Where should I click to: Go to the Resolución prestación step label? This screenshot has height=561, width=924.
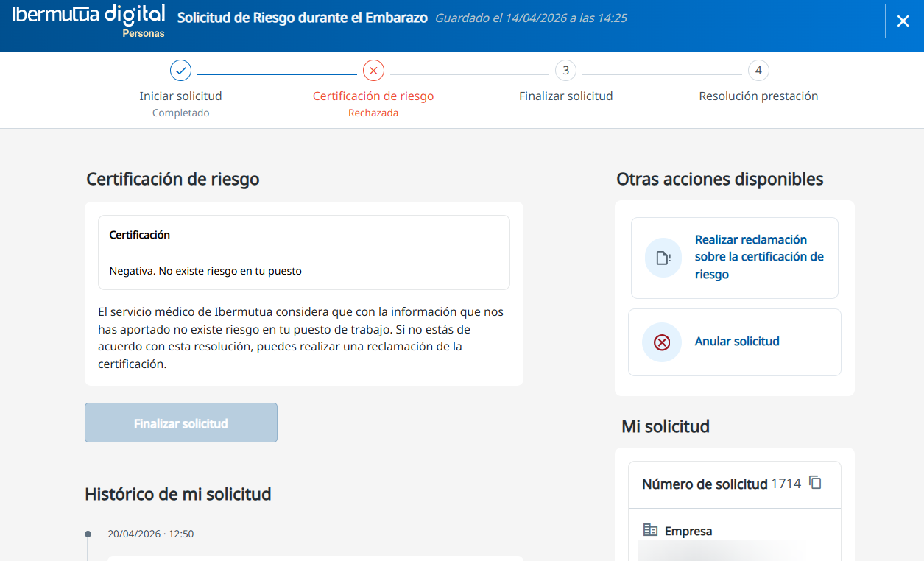pyautogui.click(x=758, y=96)
